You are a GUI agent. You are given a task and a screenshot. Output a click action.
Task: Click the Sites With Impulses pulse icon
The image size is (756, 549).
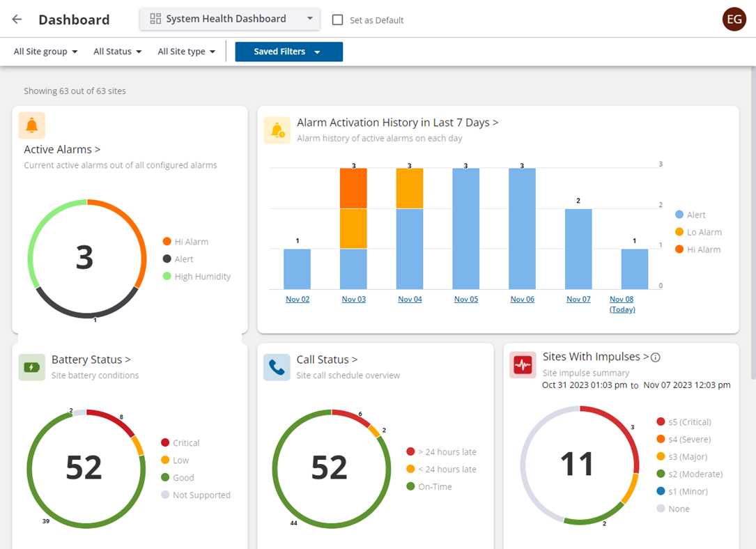(523, 365)
